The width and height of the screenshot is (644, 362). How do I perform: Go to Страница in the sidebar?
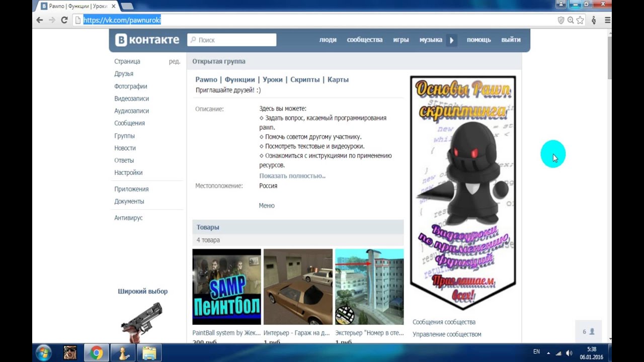tap(127, 61)
